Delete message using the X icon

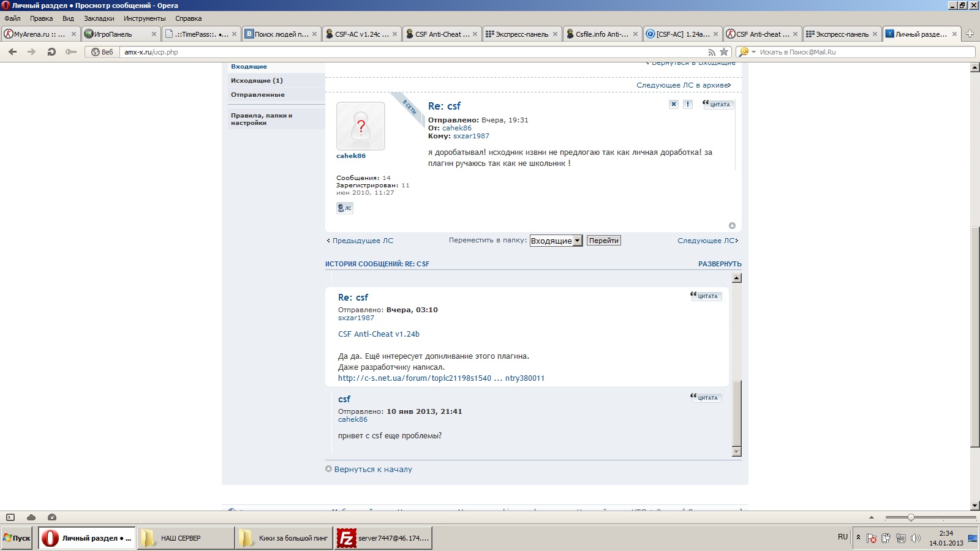tap(674, 104)
